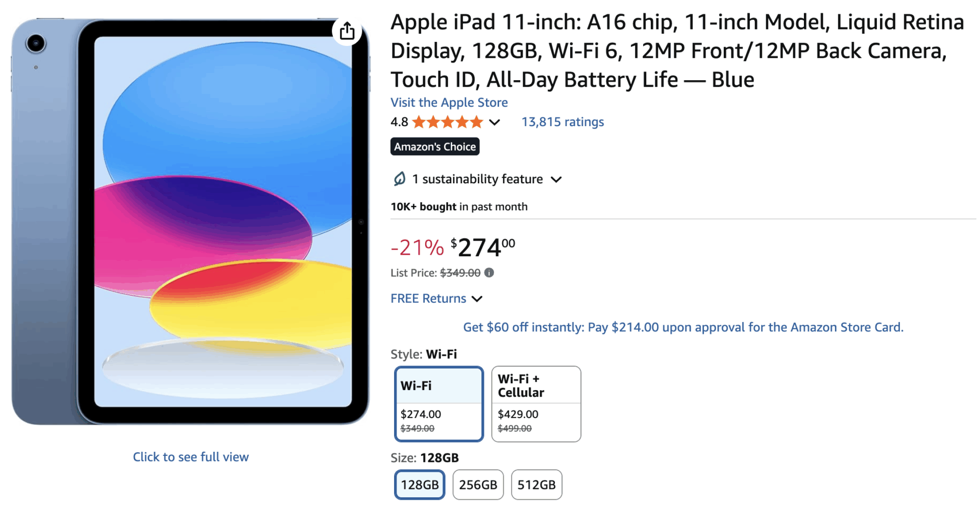Expand the FREE Returns details
The image size is (980, 509).
point(478,299)
